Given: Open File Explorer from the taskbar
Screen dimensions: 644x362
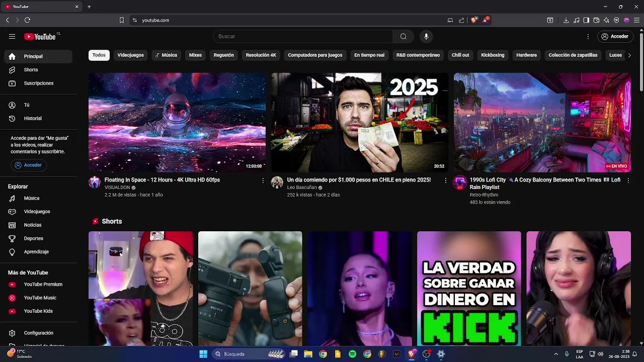Looking at the screenshot, I should (x=308, y=354).
